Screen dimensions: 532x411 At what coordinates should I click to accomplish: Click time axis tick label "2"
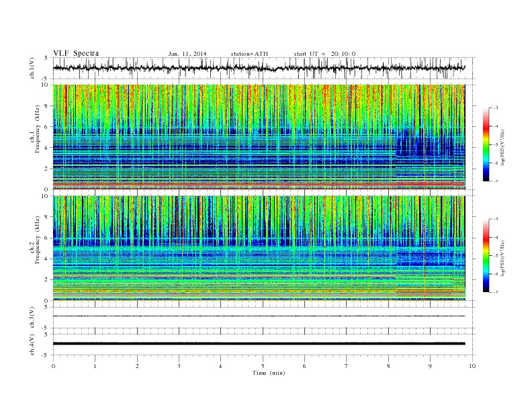pos(137,366)
